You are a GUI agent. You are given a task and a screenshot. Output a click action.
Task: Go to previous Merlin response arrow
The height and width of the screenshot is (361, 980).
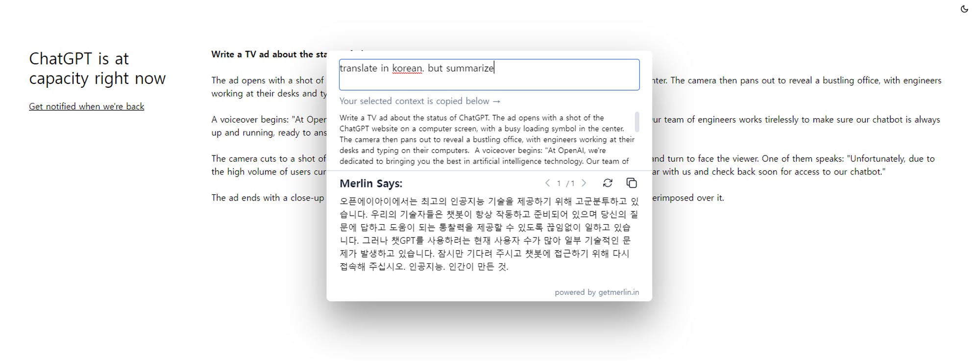point(547,183)
